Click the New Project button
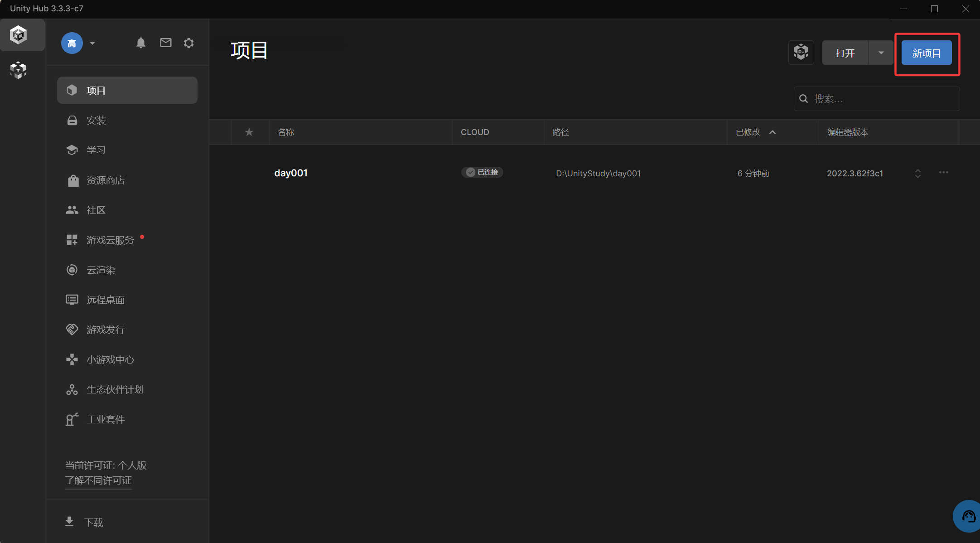Screen dimensions: 980x543 click(x=926, y=53)
